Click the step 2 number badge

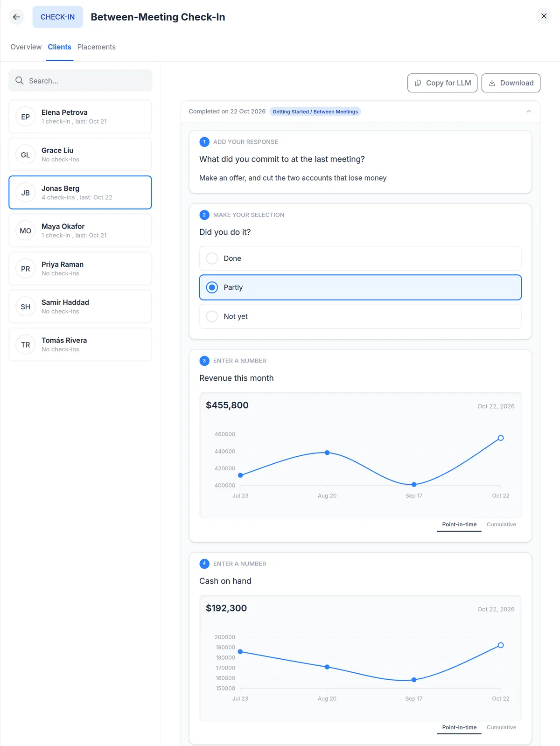point(204,215)
